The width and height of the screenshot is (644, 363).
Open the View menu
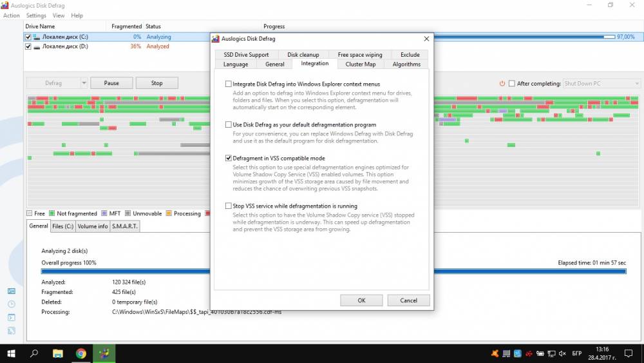coord(59,15)
